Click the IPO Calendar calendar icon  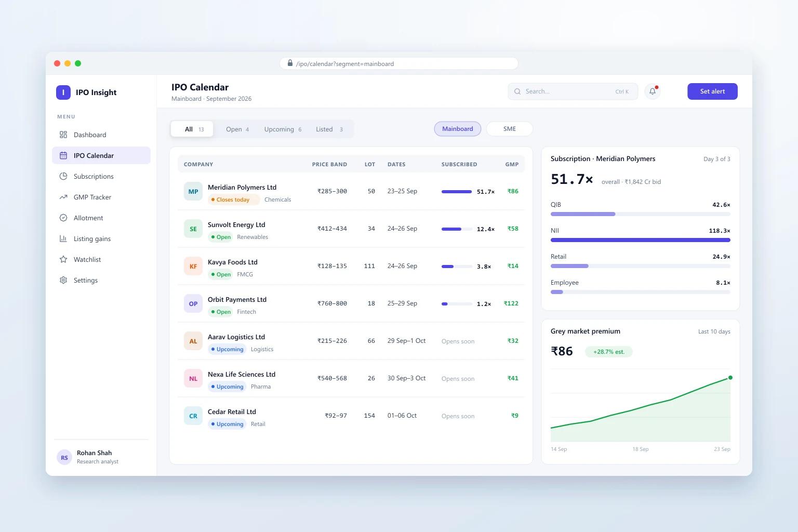(x=63, y=155)
